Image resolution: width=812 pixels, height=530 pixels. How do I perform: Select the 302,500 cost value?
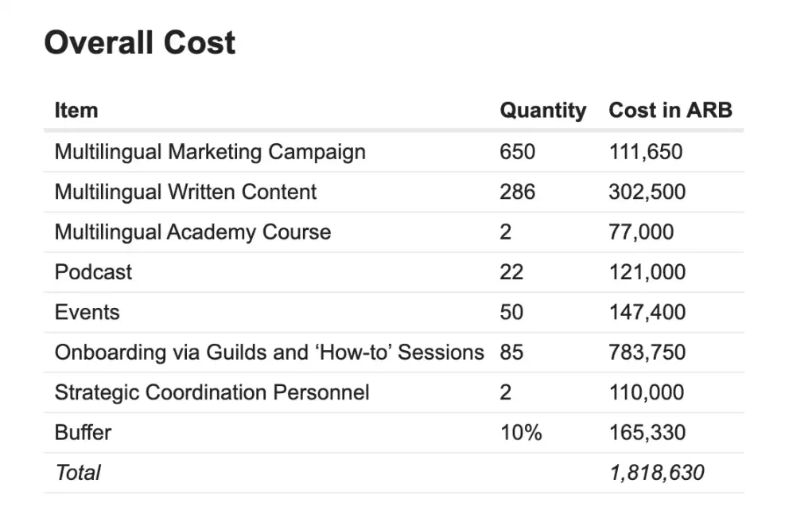[647, 192]
